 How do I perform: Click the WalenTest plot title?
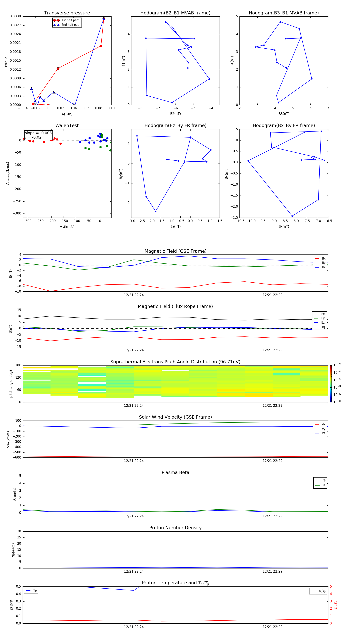(x=67, y=125)
